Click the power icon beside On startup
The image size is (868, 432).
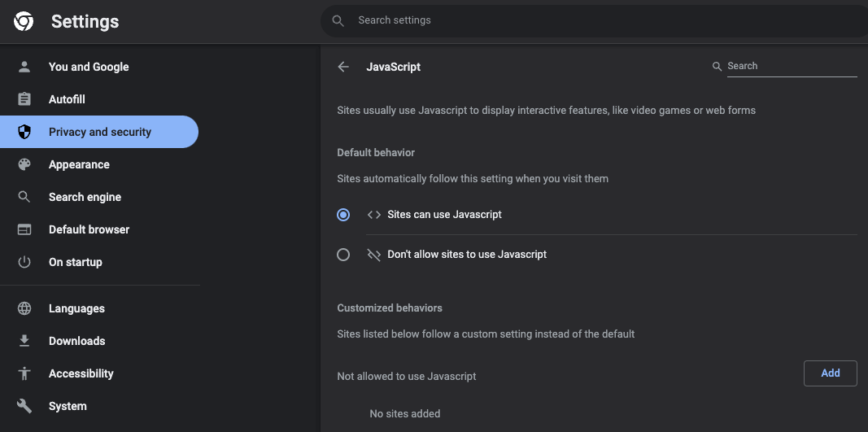tap(24, 262)
